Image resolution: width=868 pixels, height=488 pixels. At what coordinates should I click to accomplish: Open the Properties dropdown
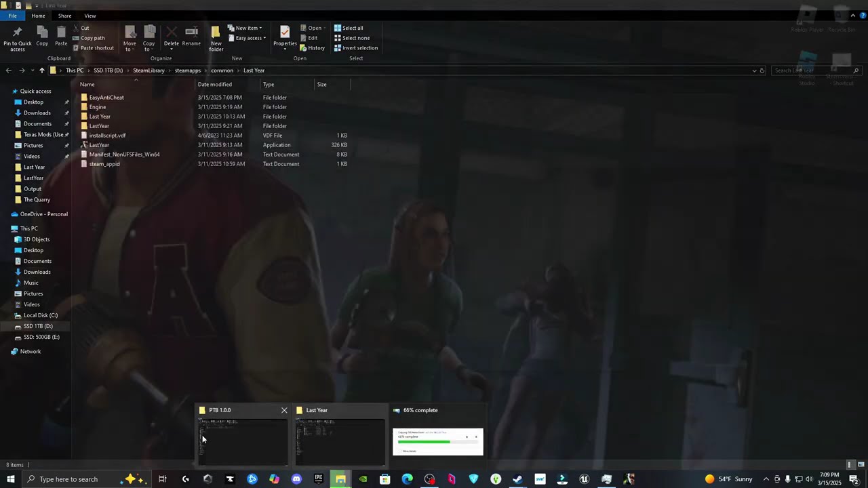tap(285, 49)
